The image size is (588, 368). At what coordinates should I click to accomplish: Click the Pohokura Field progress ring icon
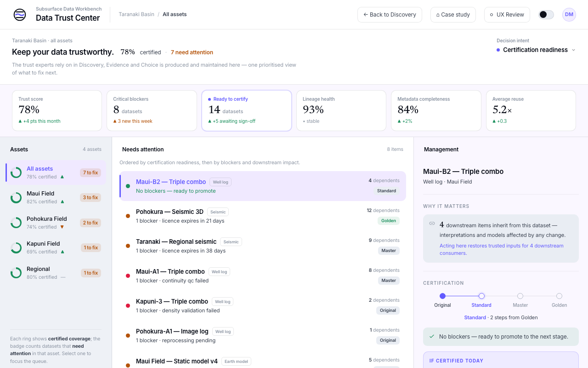coord(16,223)
